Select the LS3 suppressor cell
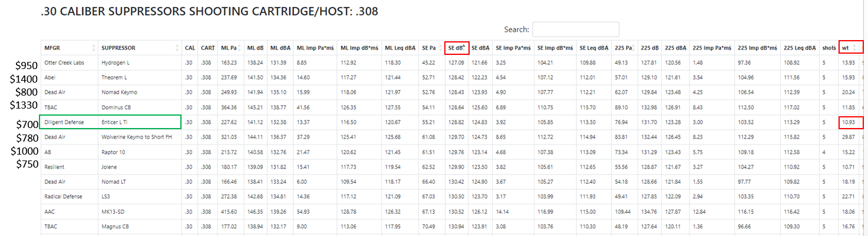 point(140,196)
